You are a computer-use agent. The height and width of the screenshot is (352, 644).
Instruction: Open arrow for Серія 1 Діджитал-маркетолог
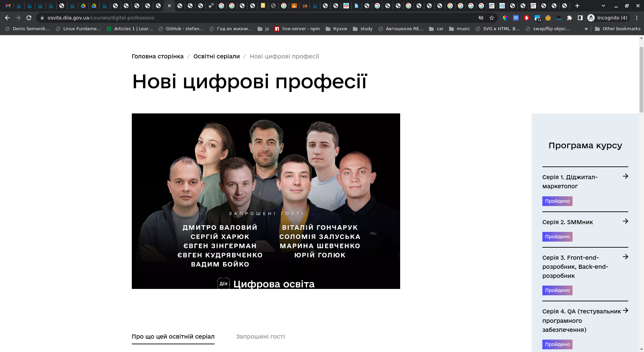(x=625, y=176)
